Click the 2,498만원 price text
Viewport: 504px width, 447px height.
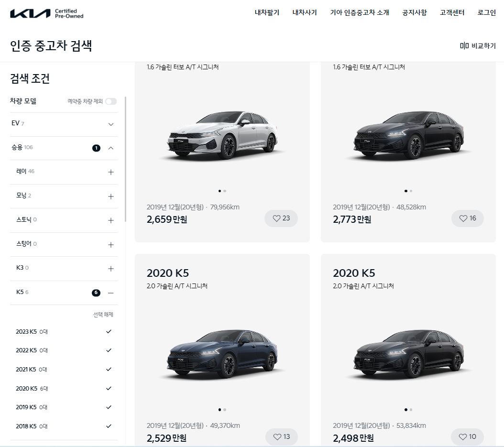(353, 438)
